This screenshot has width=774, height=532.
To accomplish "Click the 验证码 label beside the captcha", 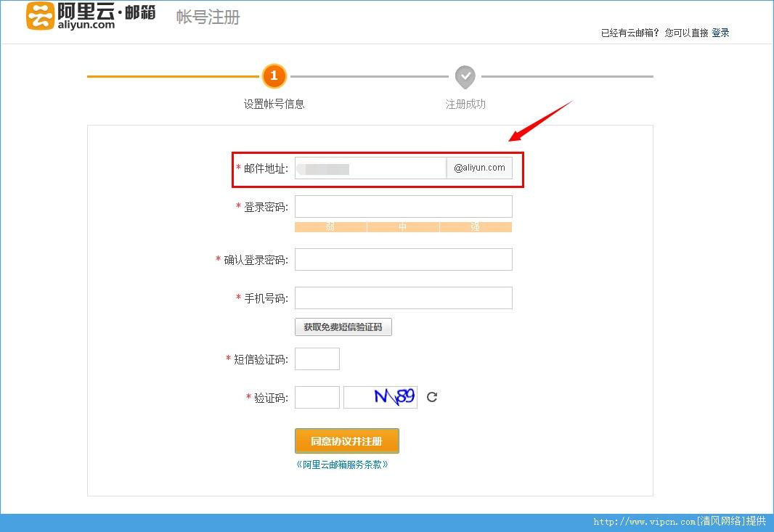I will 271,398.
